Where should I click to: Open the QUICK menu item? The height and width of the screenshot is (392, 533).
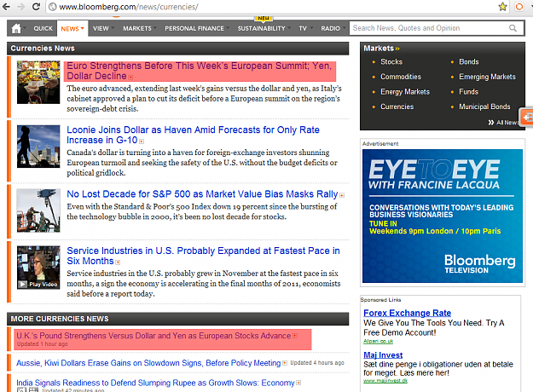(43, 28)
